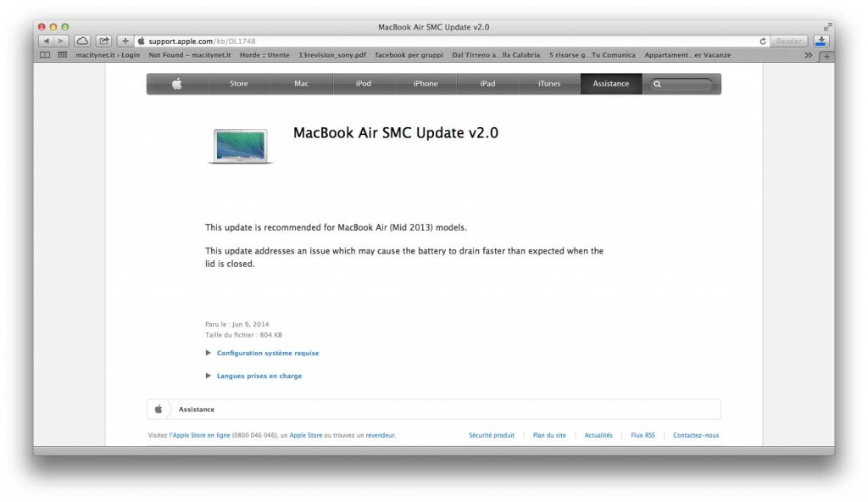This screenshot has width=868, height=502.
Task: Click the Share icon in the toolbar
Action: click(x=103, y=39)
